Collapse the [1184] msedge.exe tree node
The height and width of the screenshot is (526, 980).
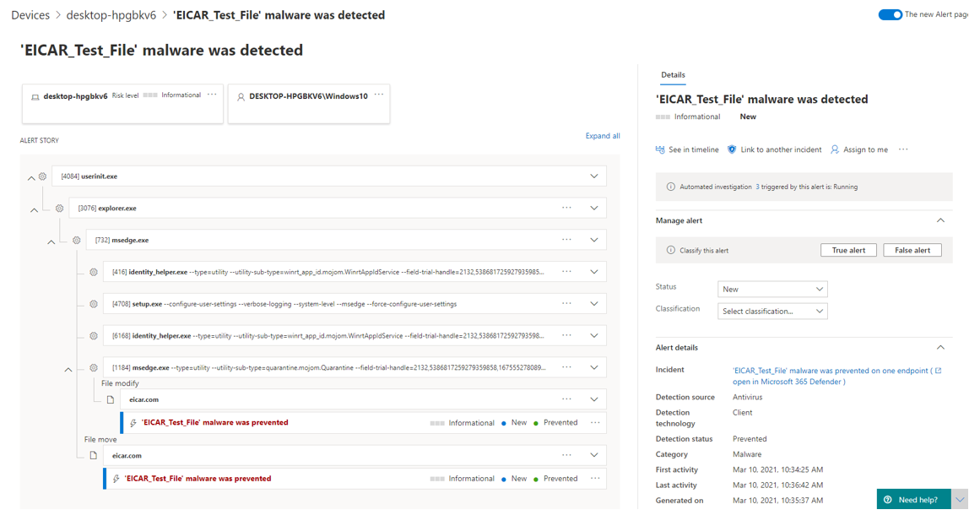[68, 370]
